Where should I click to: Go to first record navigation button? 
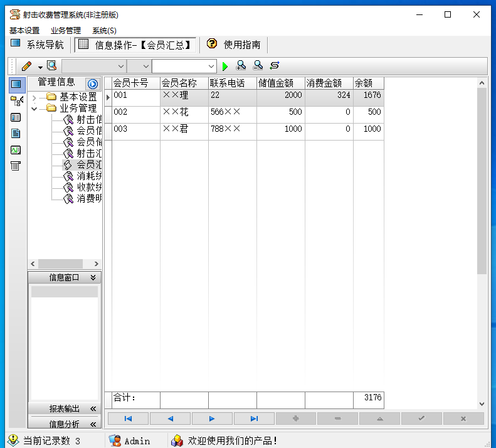[128, 419]
